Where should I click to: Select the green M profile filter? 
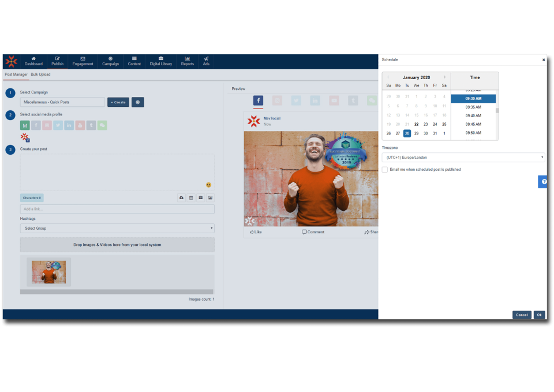point(25,125)
